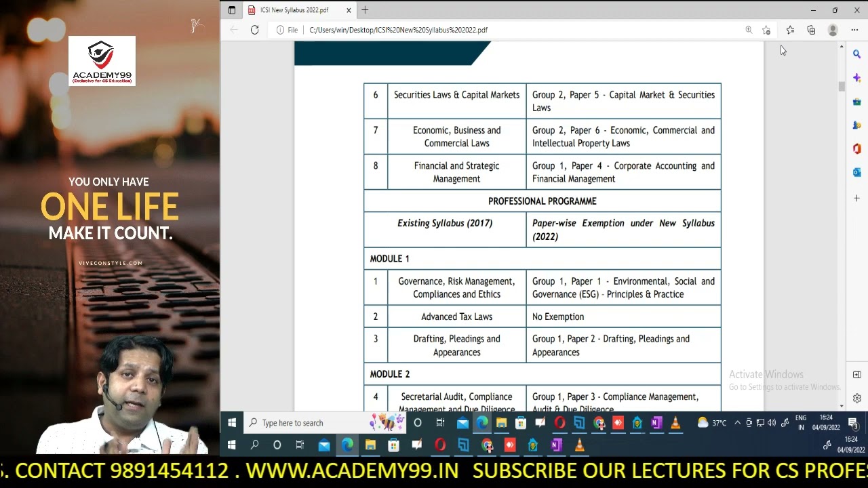The width and height of the screenshot is (868, 488).
Task: Open Mail in the search-box taskbar
Action: click(462, 423)
